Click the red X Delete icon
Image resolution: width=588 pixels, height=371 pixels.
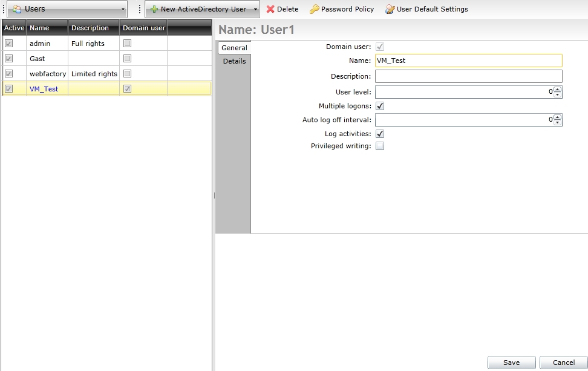pos(270,9)
